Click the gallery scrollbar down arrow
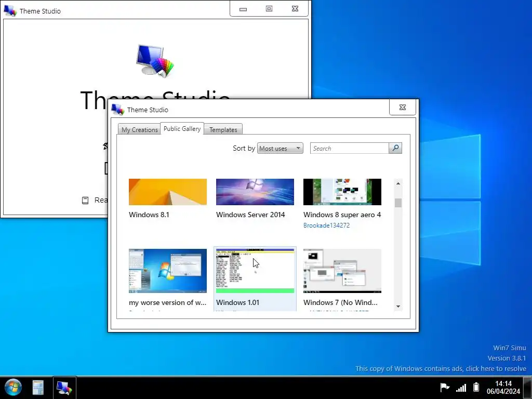The image size is (532, 399). tap(398, 307)
